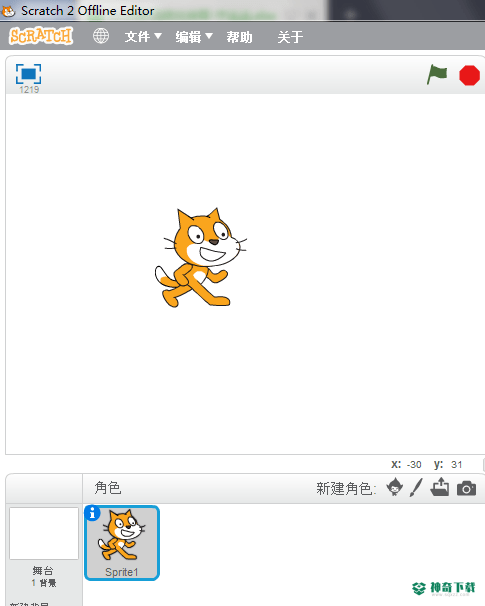Open the language globe menu
Screen dimensions: 485x606
coord(101,36)
